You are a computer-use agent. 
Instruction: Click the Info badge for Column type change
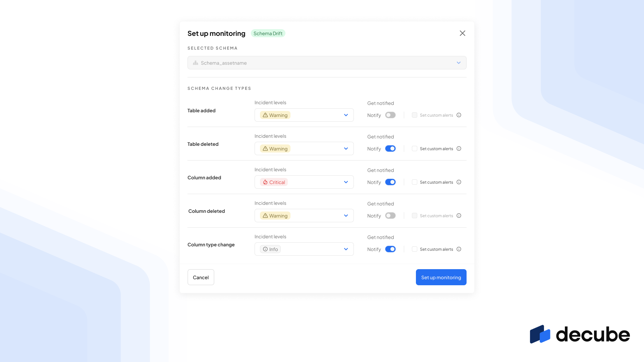pos(270,249)
